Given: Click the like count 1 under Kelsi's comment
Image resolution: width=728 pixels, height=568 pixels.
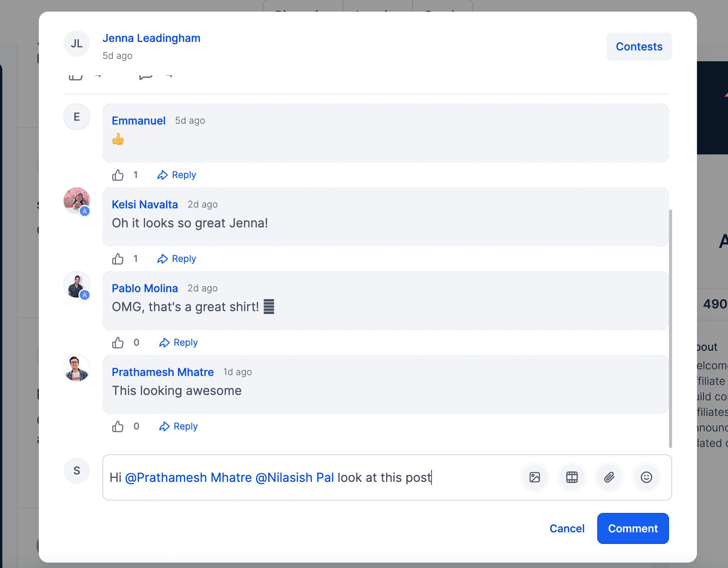Looking at the screenshot, I should point(135,259).
